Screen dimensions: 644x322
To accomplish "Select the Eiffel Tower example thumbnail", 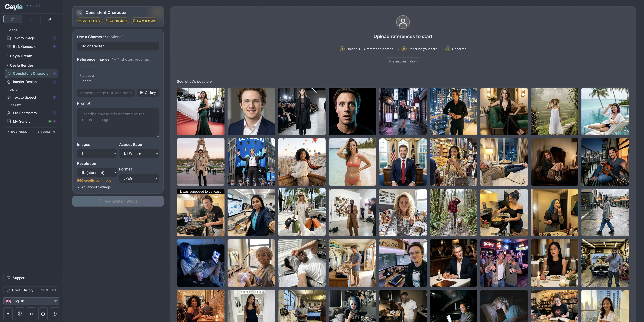I will tap(200, 162).
